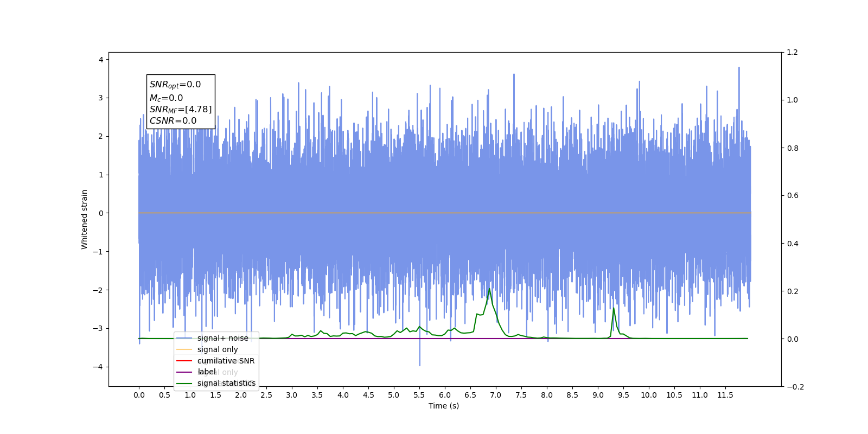Click the 8.5 tick on the time axis
Screen dimensions: 868x434
pos(572,395)
